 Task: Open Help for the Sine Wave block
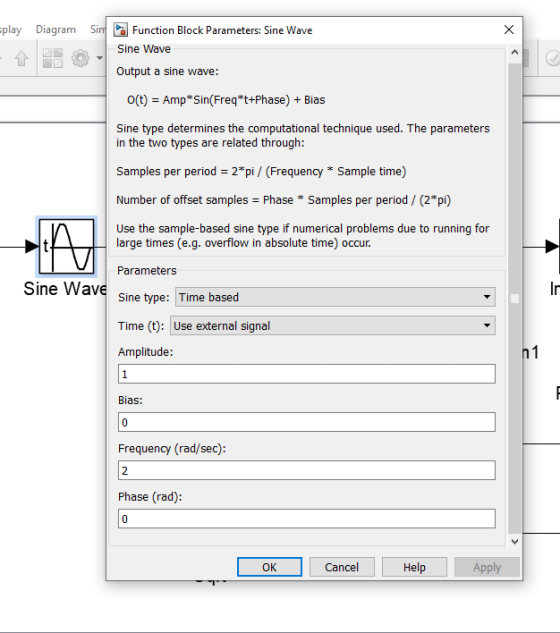point(414,567)
